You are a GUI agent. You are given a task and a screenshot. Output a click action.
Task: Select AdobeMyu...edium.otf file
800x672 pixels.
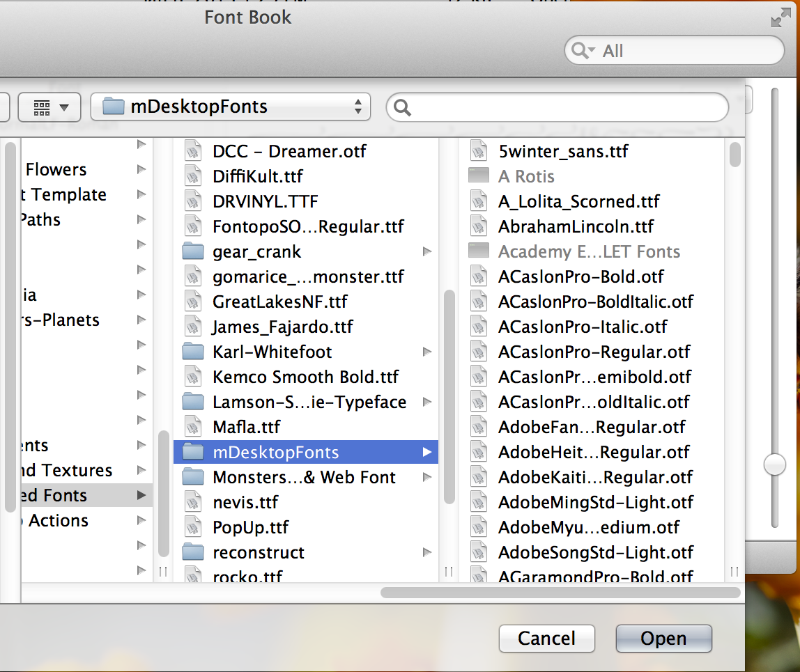[592, 527]
